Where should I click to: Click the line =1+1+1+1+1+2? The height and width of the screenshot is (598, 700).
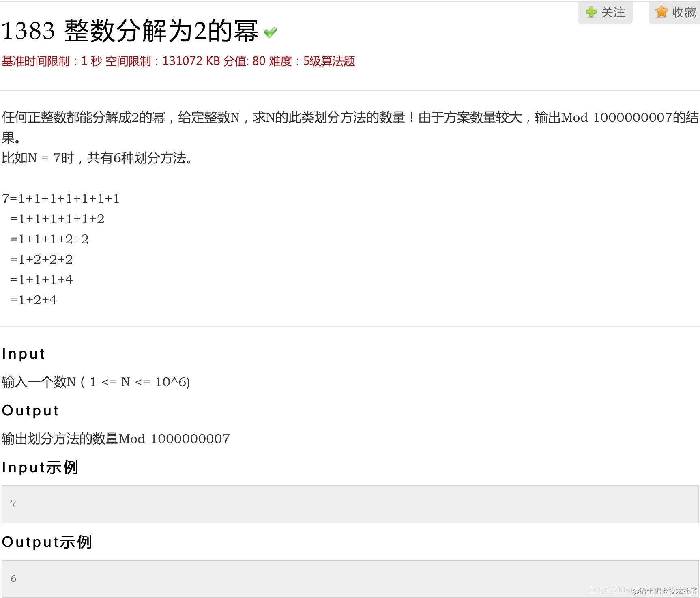pos(57,219)
